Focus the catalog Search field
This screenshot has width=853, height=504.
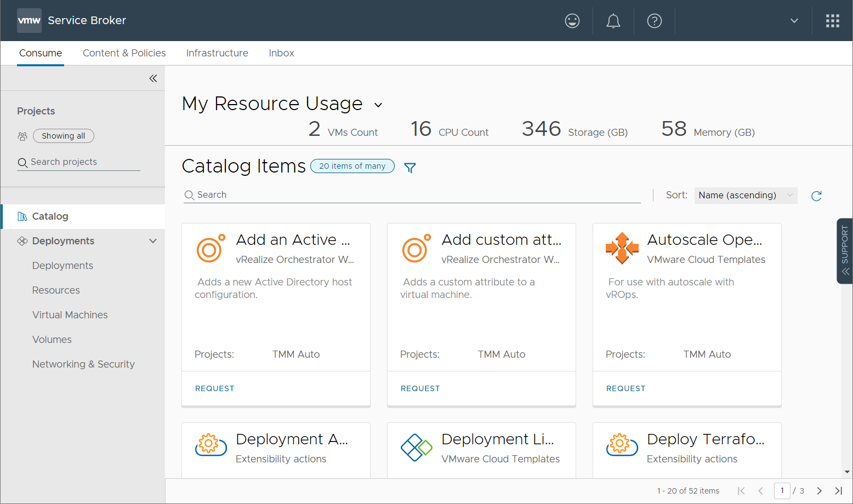(x=412, y=195)
